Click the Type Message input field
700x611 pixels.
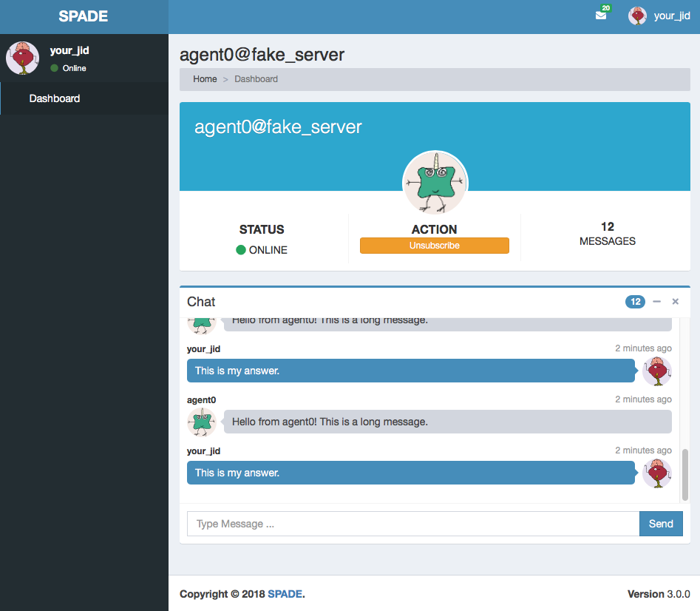click(x=412, y=524)
